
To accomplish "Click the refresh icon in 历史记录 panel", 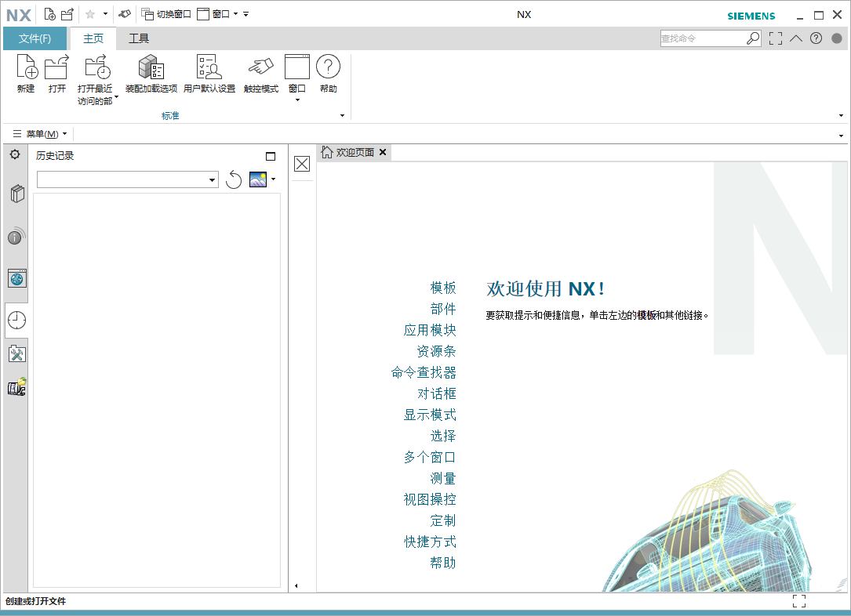I will point(234,179).
